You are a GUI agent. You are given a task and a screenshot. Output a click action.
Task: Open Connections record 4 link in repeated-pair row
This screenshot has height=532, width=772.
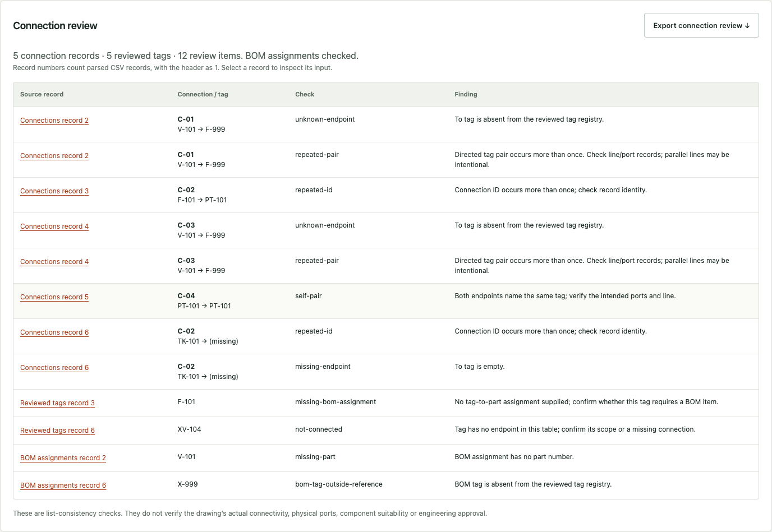[54, 262]
